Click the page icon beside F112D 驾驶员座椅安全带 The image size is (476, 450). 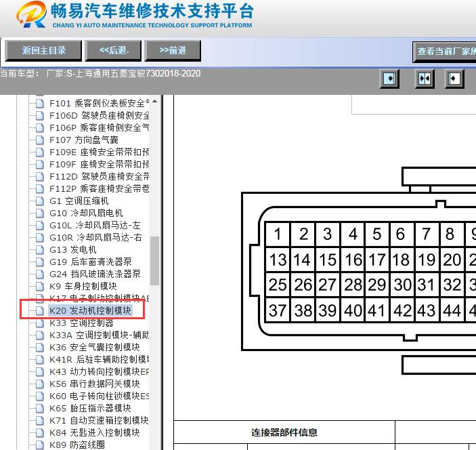39,176
